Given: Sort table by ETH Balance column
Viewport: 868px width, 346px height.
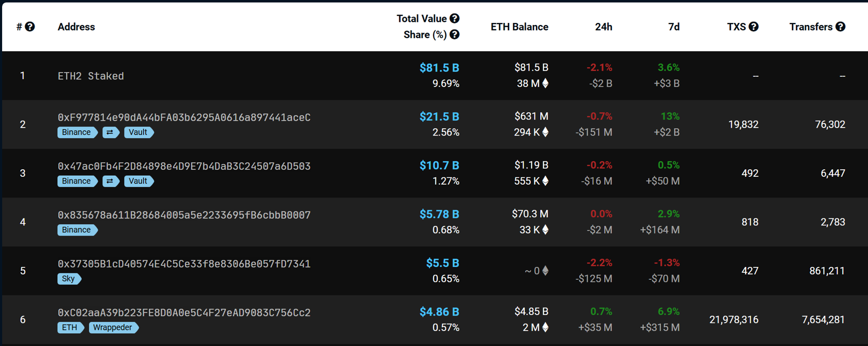Looking at the screenshot, I should 519,27.
